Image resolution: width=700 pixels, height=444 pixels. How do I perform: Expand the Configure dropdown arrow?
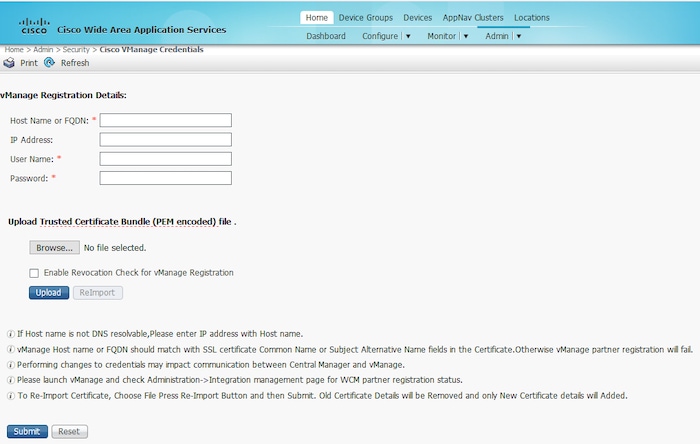[x=408, y=36]
